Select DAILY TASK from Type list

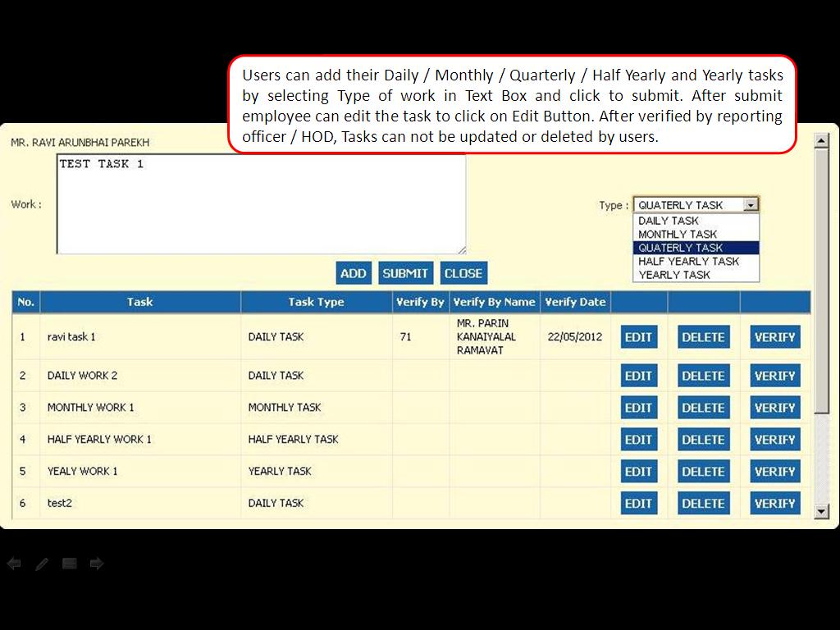tap(669, 221)
